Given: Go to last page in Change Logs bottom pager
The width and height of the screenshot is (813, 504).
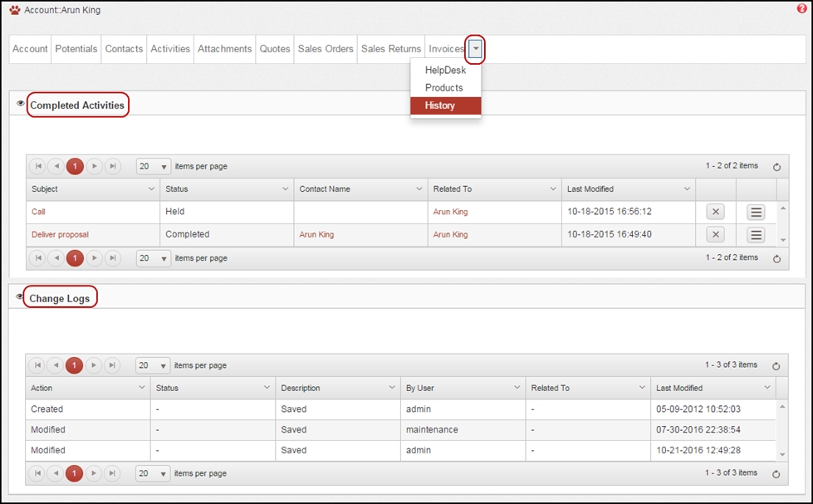Looking at the screenshot, I should tap(112, 473).
